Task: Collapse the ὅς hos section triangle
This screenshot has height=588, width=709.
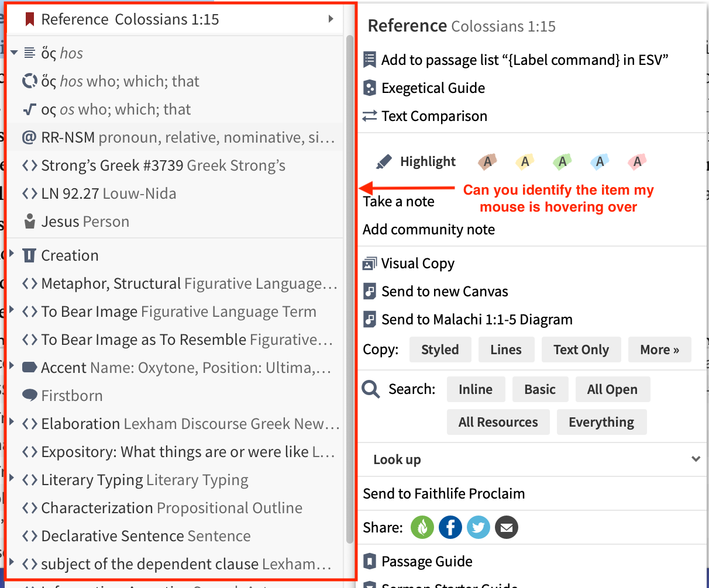Action: 14,53
